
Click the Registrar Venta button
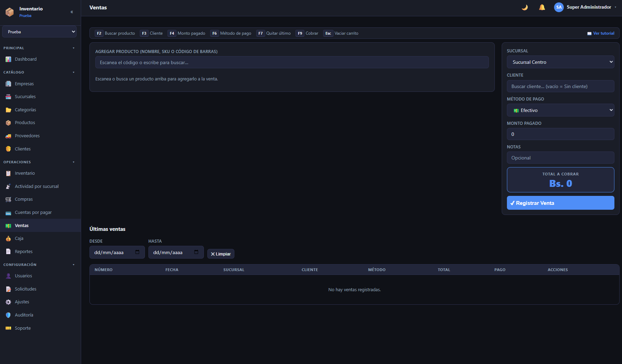560,203
